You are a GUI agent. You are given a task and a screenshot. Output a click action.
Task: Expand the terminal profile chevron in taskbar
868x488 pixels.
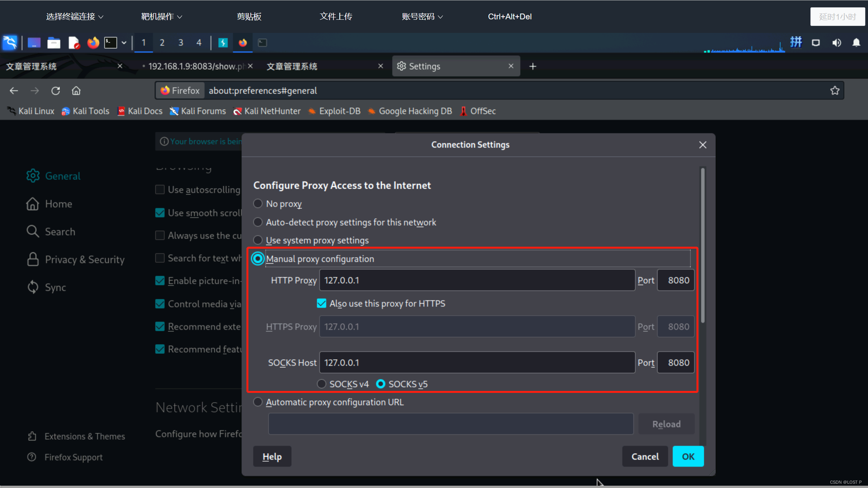click(x=124, y=43)
